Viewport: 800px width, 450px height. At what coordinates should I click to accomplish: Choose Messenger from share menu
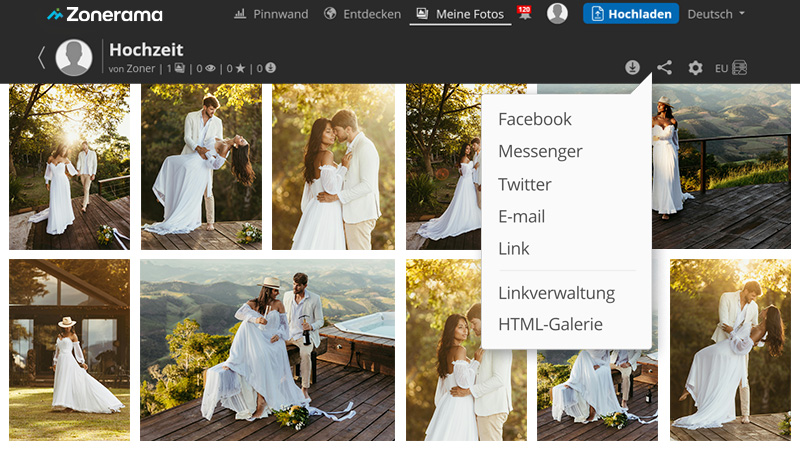(x=540, y=152)
